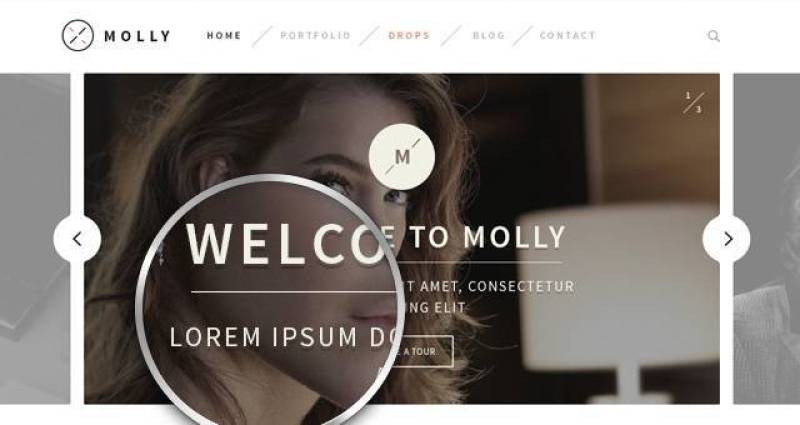
Task: Click the TO MOLLY heading text
Action: pyautogui.click(x=488, y=237)
